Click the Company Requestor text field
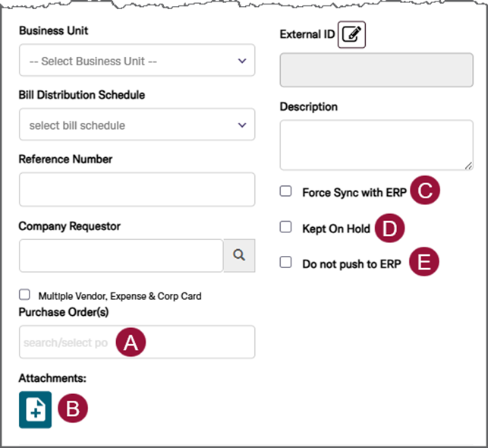488x448 pixels. pos(121,256)
